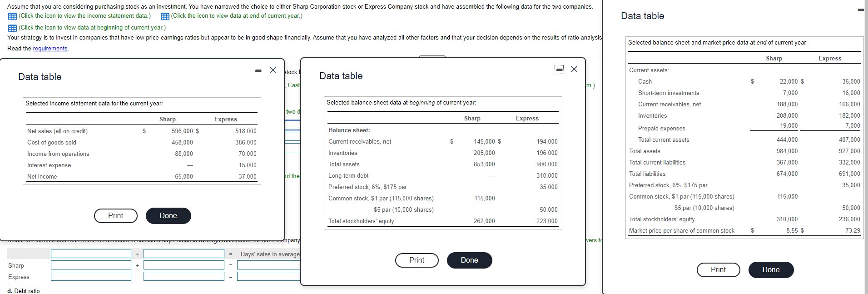Minimize the beginning-of-year Data table dialog
This screenshot has height=294, width=868.
560,70
